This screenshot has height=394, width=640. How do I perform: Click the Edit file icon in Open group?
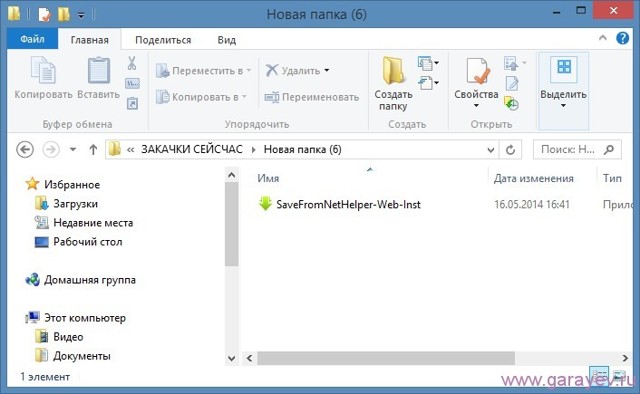pyautogui.click(x=512, y=84)
